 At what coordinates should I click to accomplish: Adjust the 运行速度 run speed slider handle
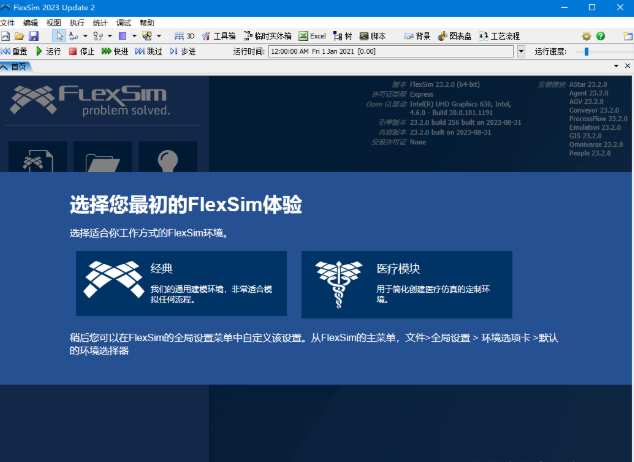(586, 51)
